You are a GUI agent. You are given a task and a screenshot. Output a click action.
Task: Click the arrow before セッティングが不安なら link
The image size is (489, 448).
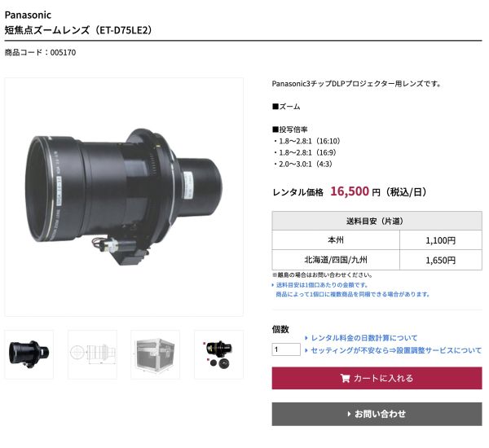coord(306,350)
